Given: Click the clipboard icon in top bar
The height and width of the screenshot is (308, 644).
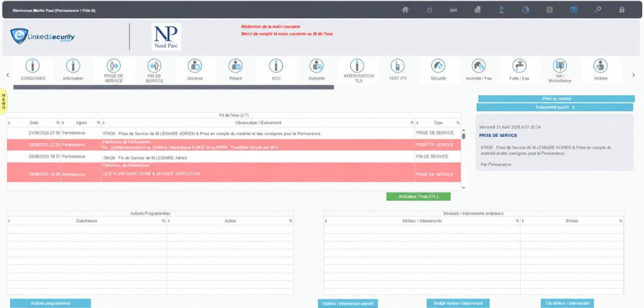Looking at the screenshot, I should (550, 10).
